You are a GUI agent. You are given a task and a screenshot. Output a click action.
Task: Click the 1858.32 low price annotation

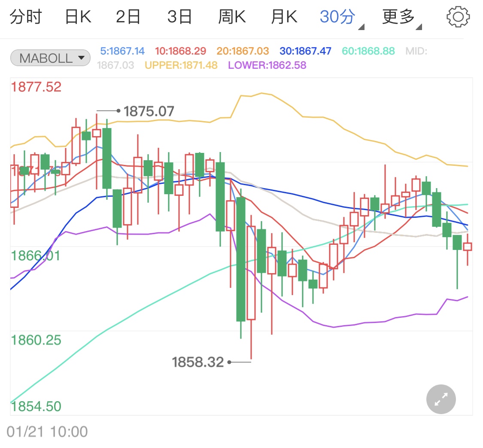[x=197, y=362]
